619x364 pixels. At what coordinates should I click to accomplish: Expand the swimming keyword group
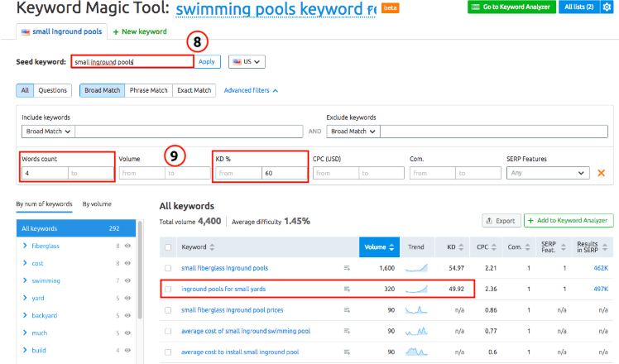coord(25,280)
